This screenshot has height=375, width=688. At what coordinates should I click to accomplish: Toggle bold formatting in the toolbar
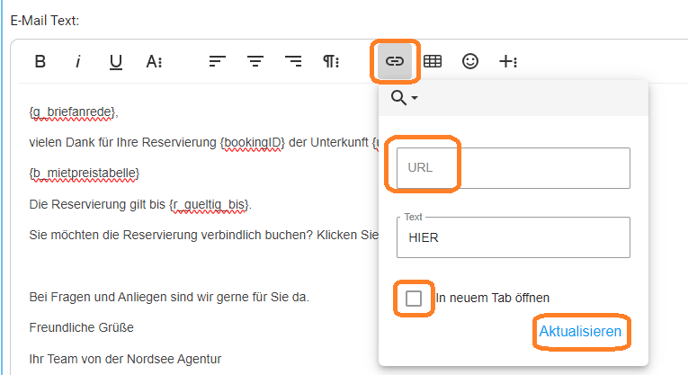click(40, 61)
